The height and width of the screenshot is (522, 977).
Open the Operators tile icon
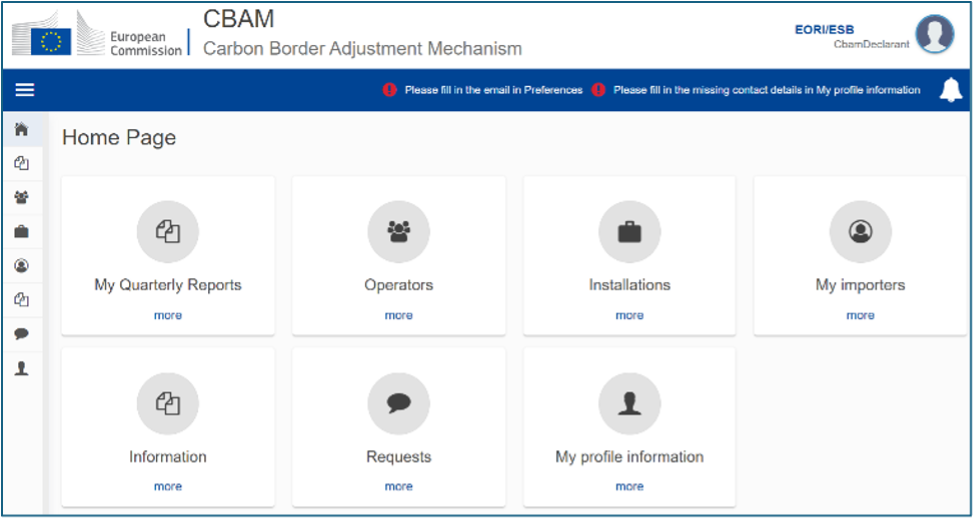coord(398,232)
